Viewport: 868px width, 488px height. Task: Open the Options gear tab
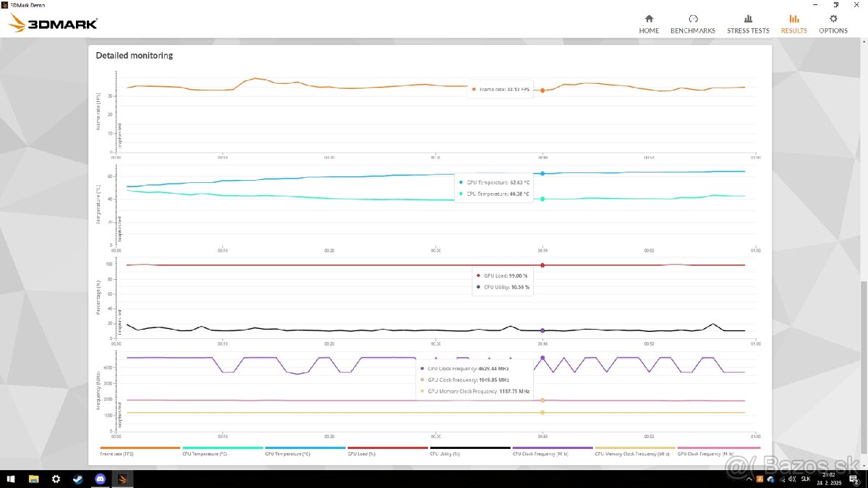tap(833, 24)
